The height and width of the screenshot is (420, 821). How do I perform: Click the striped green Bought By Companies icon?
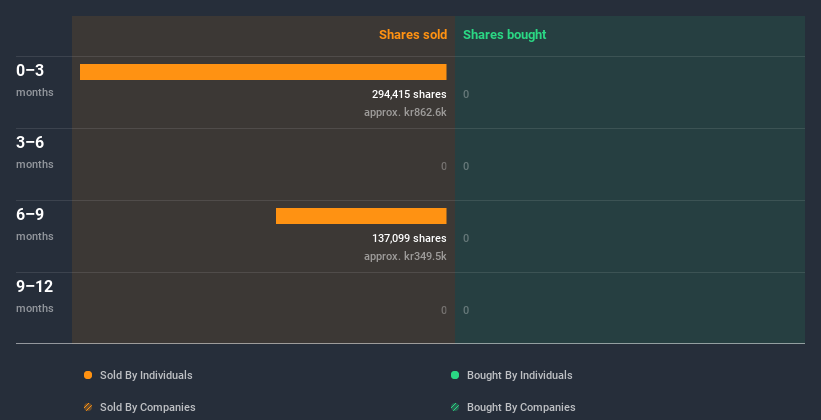coord(455,407)
